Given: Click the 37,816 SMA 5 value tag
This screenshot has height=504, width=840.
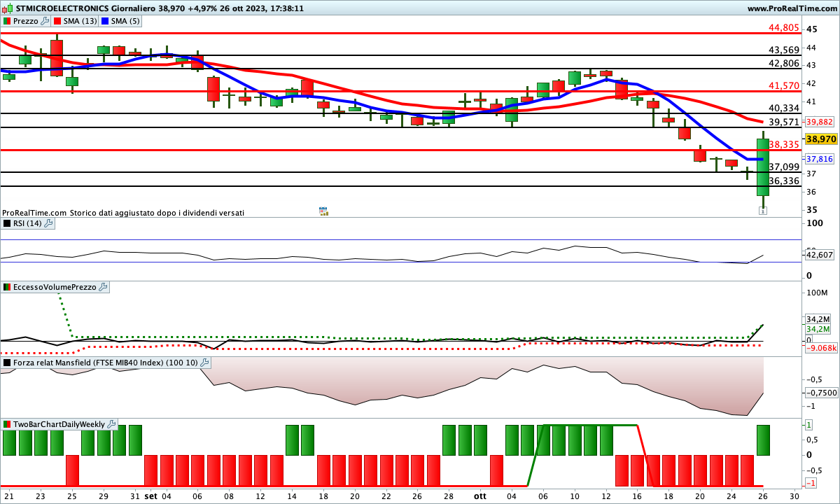Looking at the screenshot, I should point(819,159).
